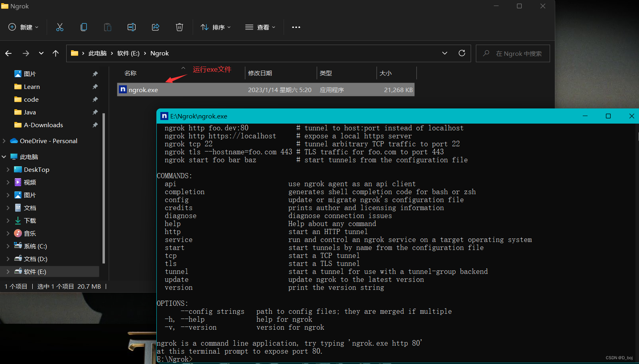Maximize the ngrok.exe console window

(608, 116)
